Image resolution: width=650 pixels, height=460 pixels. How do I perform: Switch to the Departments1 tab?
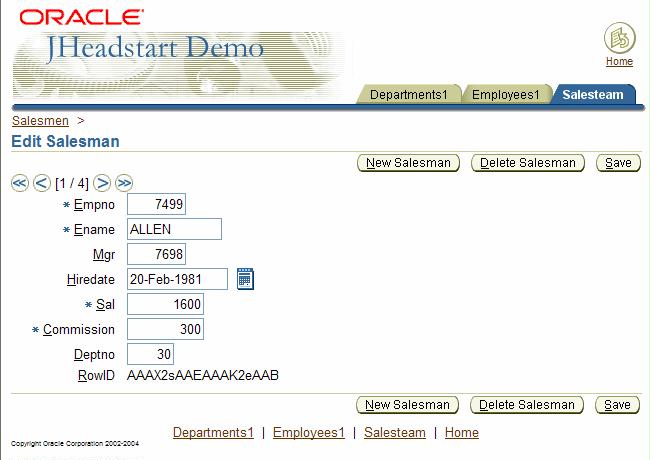point(409,95)
